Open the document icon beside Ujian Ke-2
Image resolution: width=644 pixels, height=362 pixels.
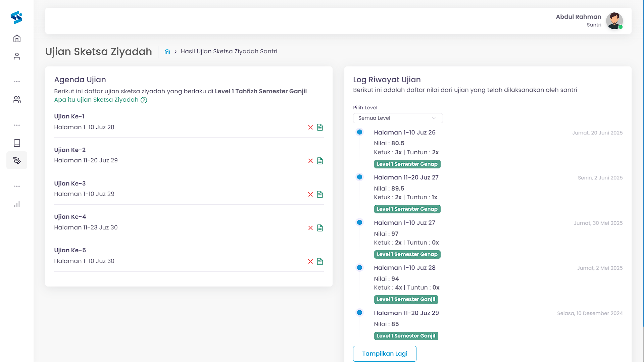(320, 161)
